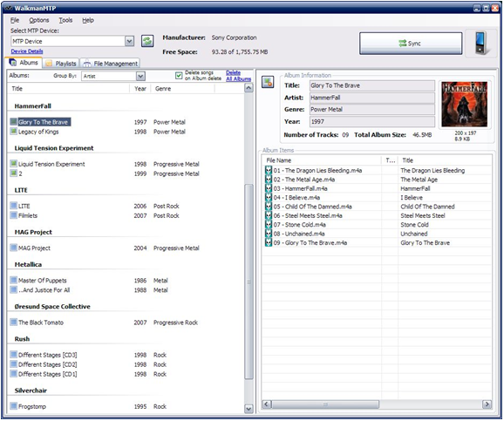Image resolution: width=504 pixels, height=421 pixels.
Task: Click the Master Of Puppets album icon
Action: pos(13,281)
